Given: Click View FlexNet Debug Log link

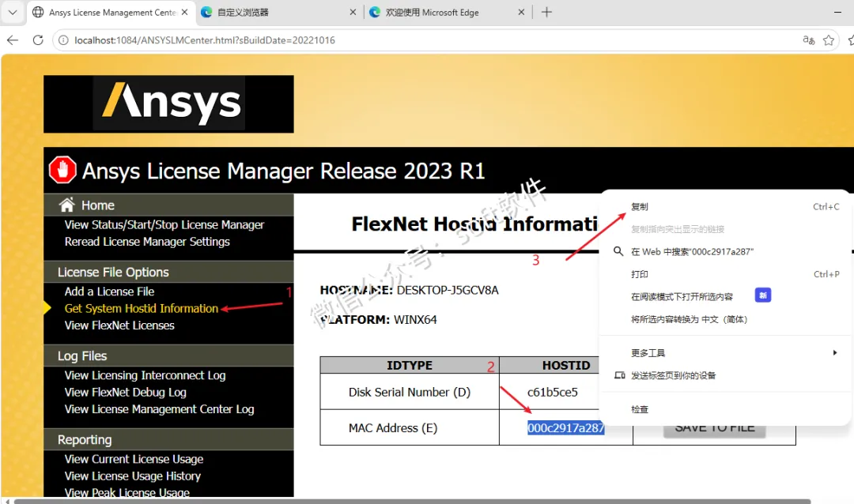Looking at the screenshot, I should coord(125,392).
